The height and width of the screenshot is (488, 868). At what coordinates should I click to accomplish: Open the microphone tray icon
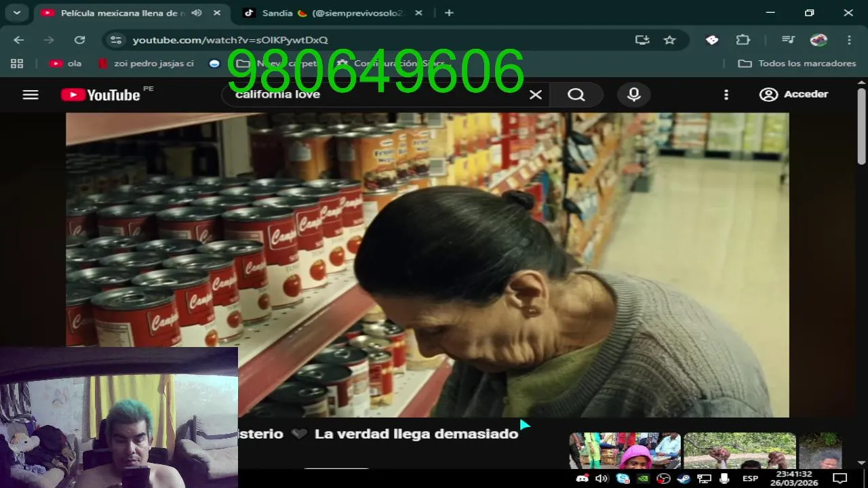tap(724, 479)
